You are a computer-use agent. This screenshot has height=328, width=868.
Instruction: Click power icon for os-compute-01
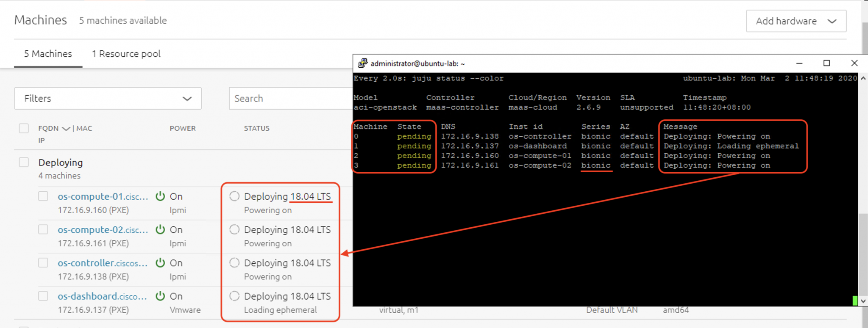[x=160, y=196]
